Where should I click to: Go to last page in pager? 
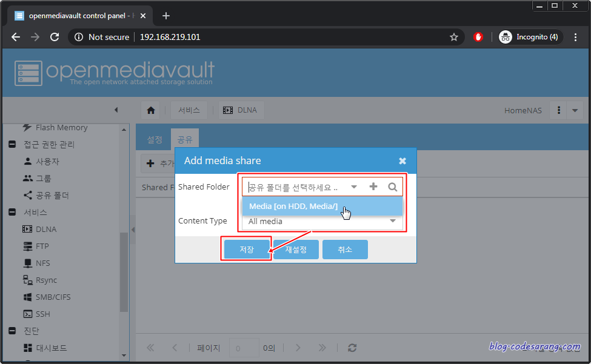point(322,348)
